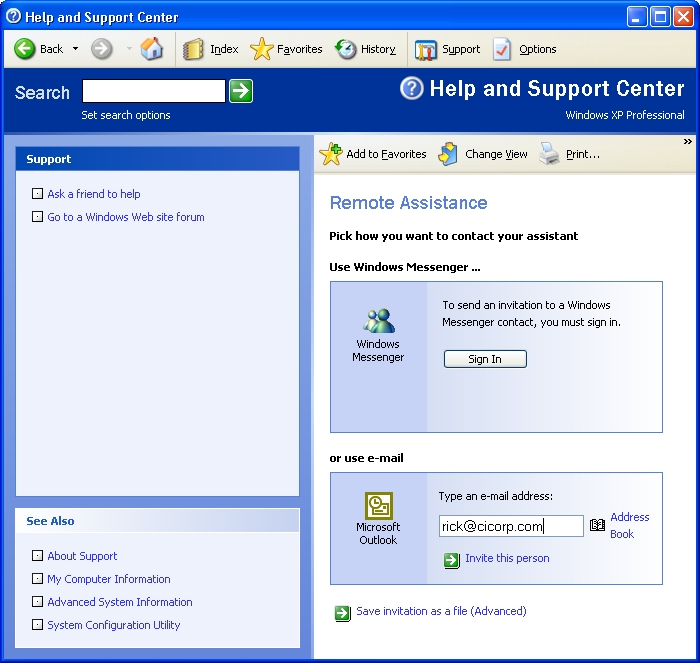Screen dimensions: 700x663
Task: Click the Back button label
Action: (51, 49)
